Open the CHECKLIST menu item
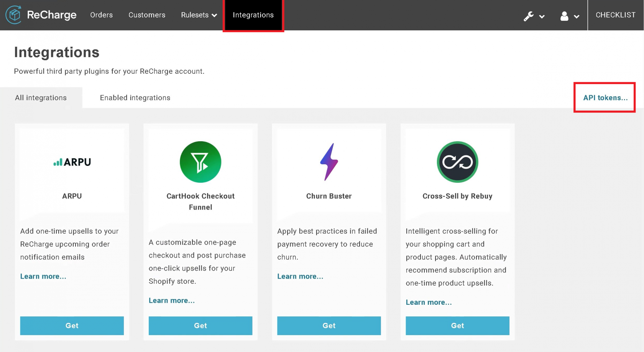 (x=616, y=15)
